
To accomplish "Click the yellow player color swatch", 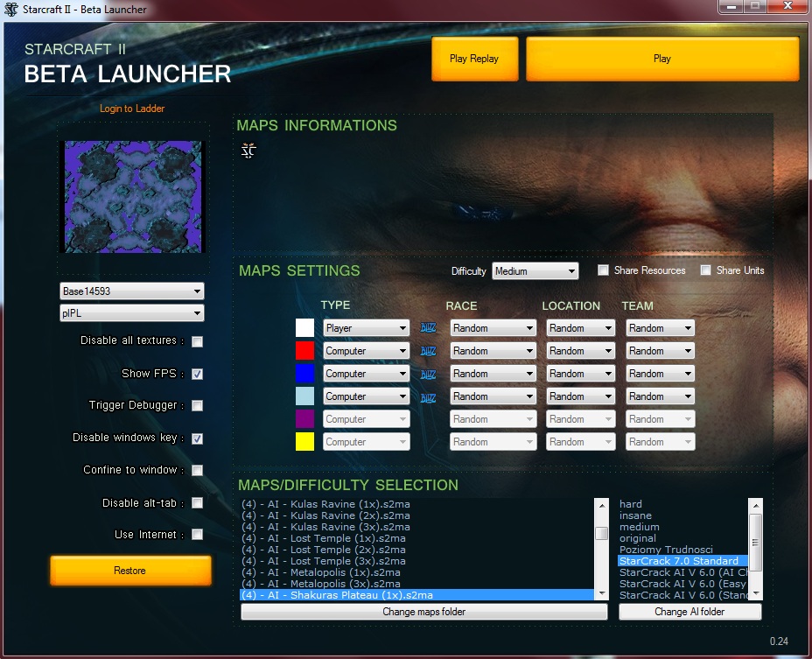I will pos(304,442).
